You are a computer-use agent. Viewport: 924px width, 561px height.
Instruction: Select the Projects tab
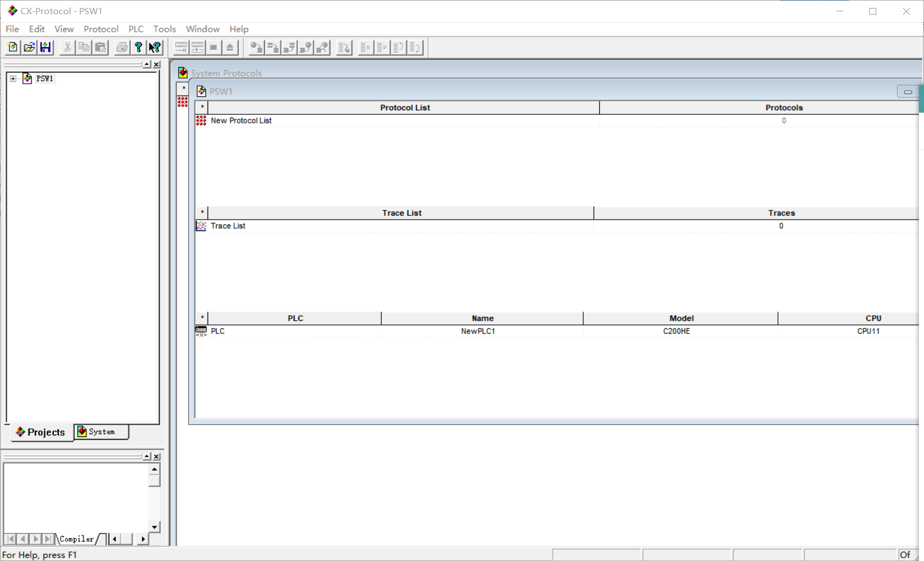click(x=40, y=432)
